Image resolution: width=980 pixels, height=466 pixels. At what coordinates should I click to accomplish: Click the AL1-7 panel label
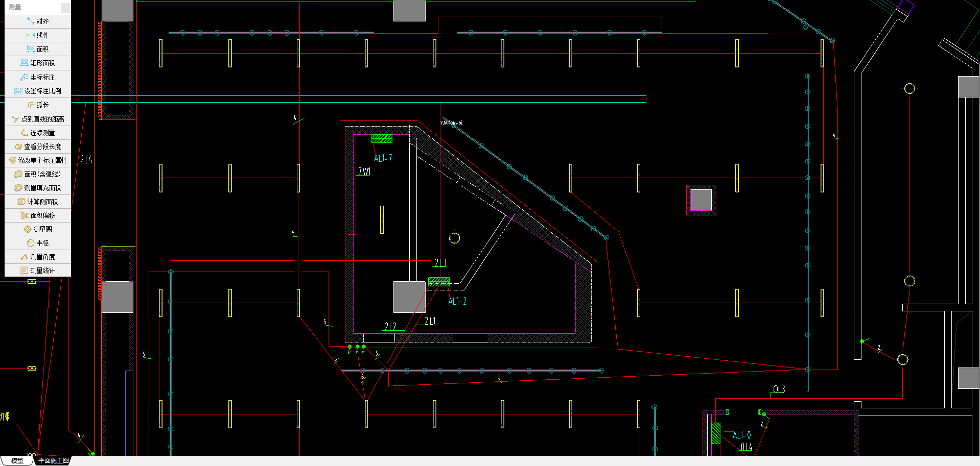383,158
